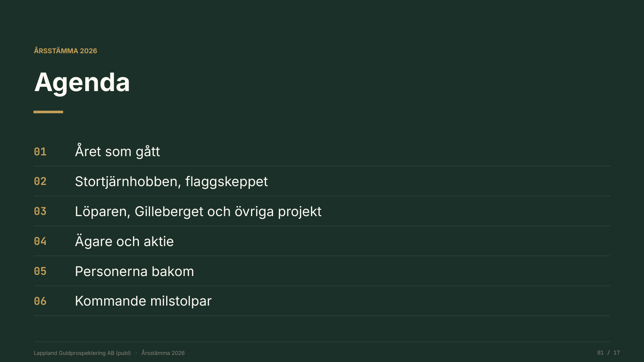Open the Ägare och aktie item
Viewport: 644px width, 362px height.
(124, 241)
